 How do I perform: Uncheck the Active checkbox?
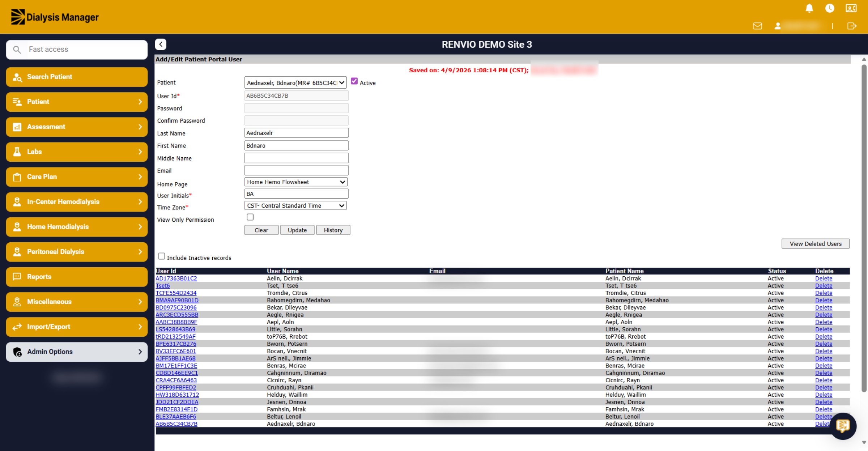tap(354, 81)
